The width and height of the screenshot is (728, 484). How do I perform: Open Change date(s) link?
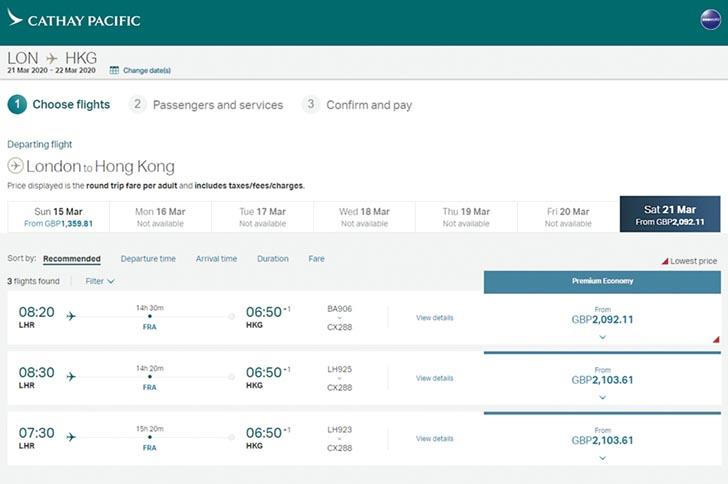(x=147, y=70)
